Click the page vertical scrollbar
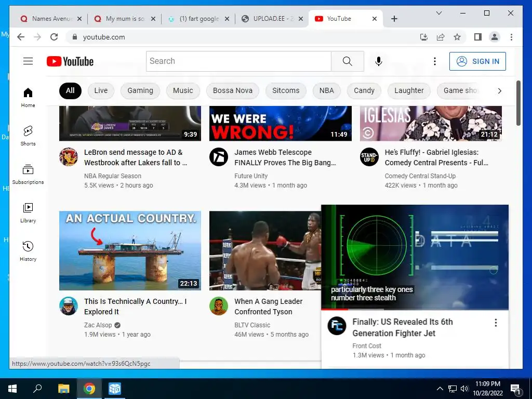This screenshot has height=399, width=532. pyautogui.click(x=518, y=103)
